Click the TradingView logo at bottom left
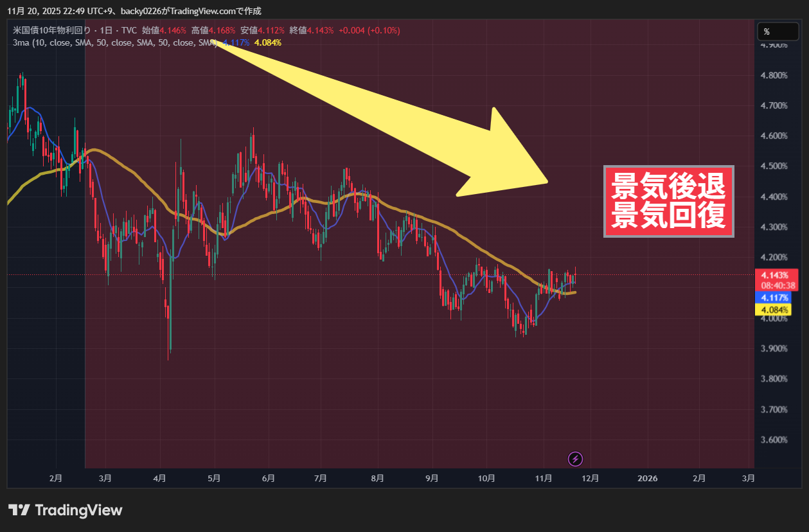Viewport: 809px width, 532px height. tap(65, 510)
